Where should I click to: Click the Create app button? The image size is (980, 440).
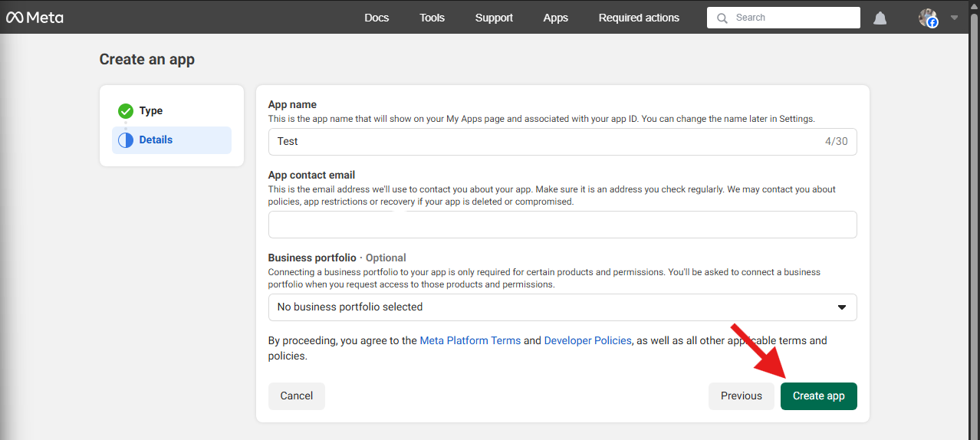(x=819, y=396)
